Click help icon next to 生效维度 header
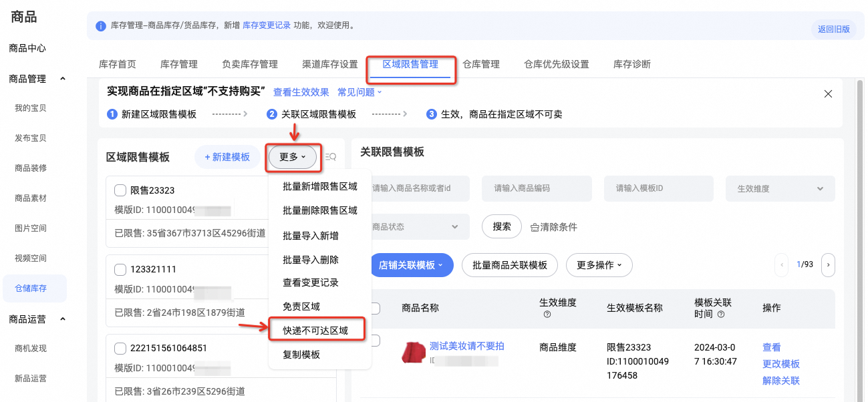 tap(547, 315)
